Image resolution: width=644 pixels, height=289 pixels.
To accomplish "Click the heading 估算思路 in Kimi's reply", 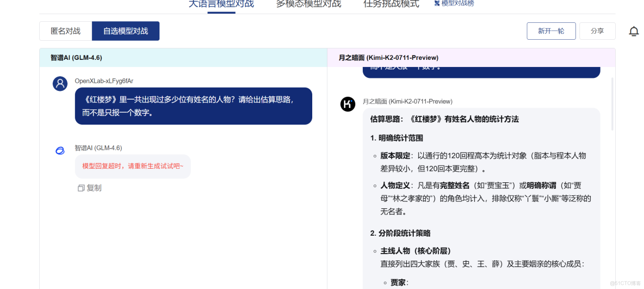I will click(444, 119).
